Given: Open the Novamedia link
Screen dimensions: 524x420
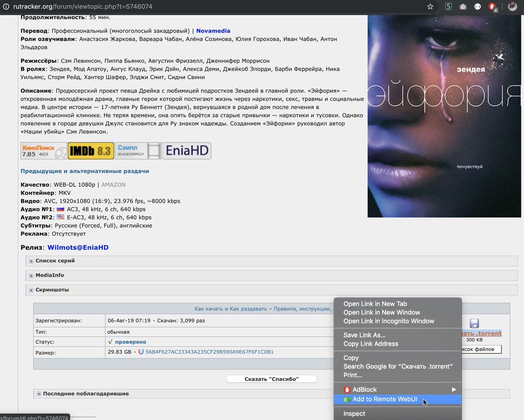Looking at the screenshot, I should (x=213, y=31).
